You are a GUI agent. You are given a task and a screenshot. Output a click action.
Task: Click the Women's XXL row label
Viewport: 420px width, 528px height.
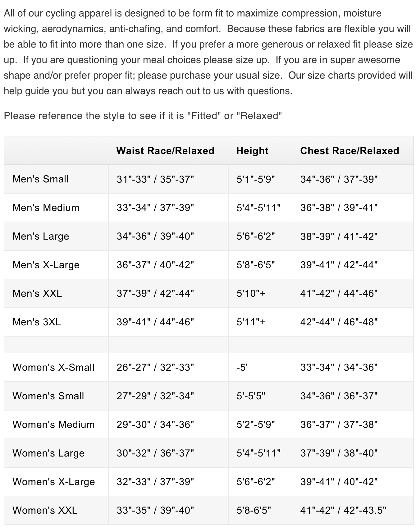[45, 510]
